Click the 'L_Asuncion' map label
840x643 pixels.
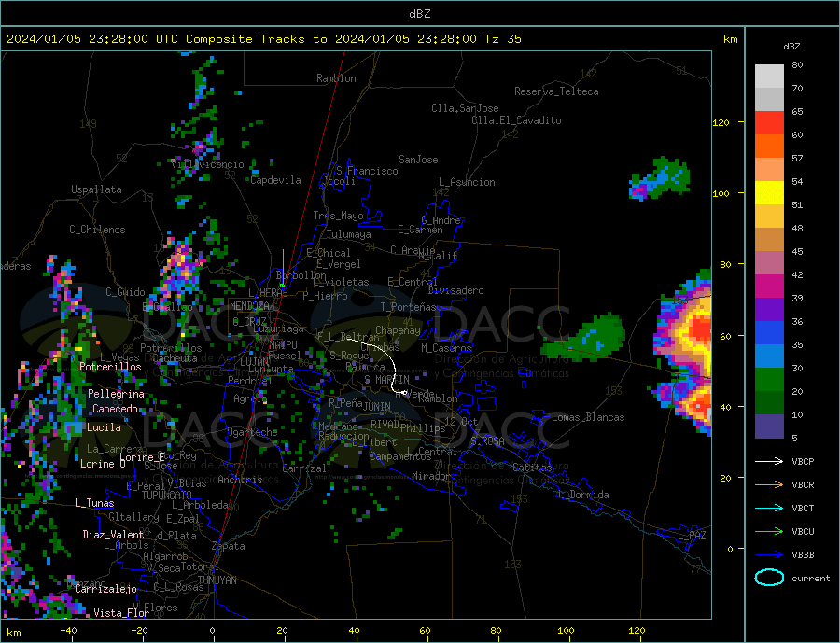pyautogui.click(x=467, y=182)
